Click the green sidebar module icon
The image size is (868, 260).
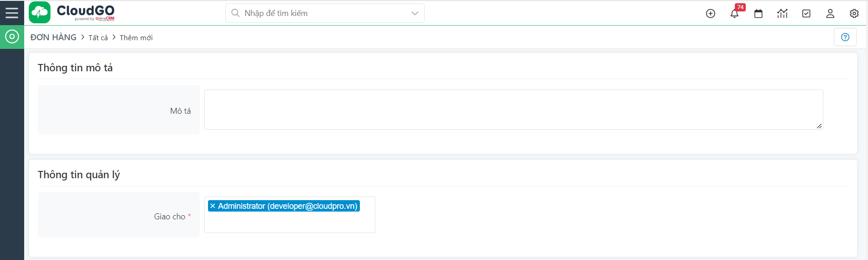point(12,37)
